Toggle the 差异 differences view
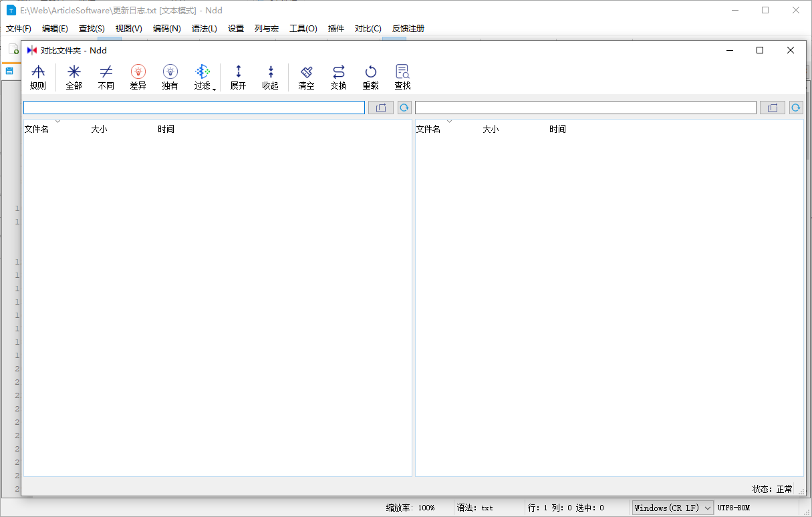The width and height of the screenshot is (812, 517). point(138,77)
